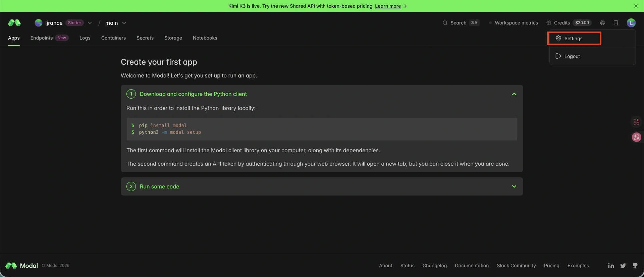Switch to the Secrets tab
The width and height of the screenshot is (644, 277).
tap(145, 38)
